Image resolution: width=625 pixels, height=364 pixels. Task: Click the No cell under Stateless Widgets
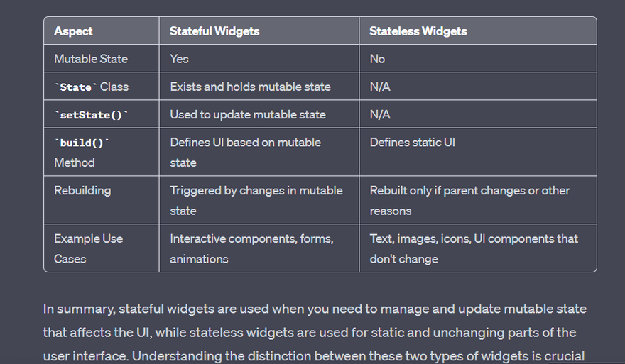pos(377,59)
